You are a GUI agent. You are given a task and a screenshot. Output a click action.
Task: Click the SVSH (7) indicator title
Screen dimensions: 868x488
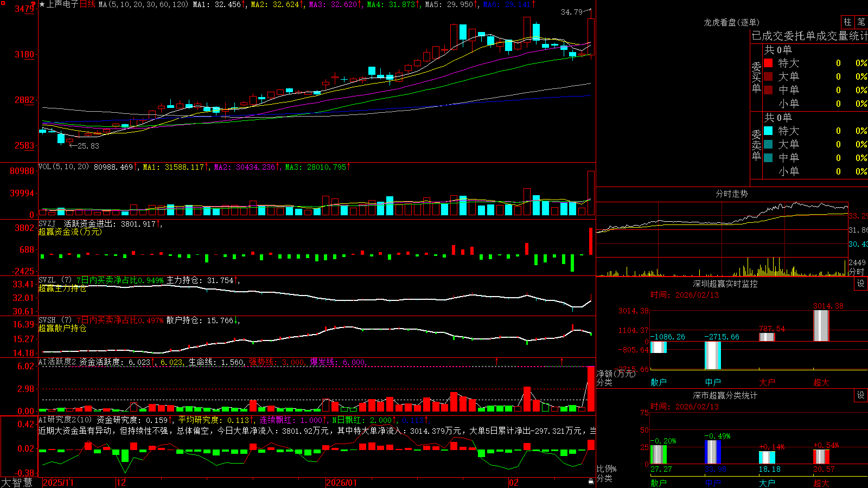coord(55,320)
